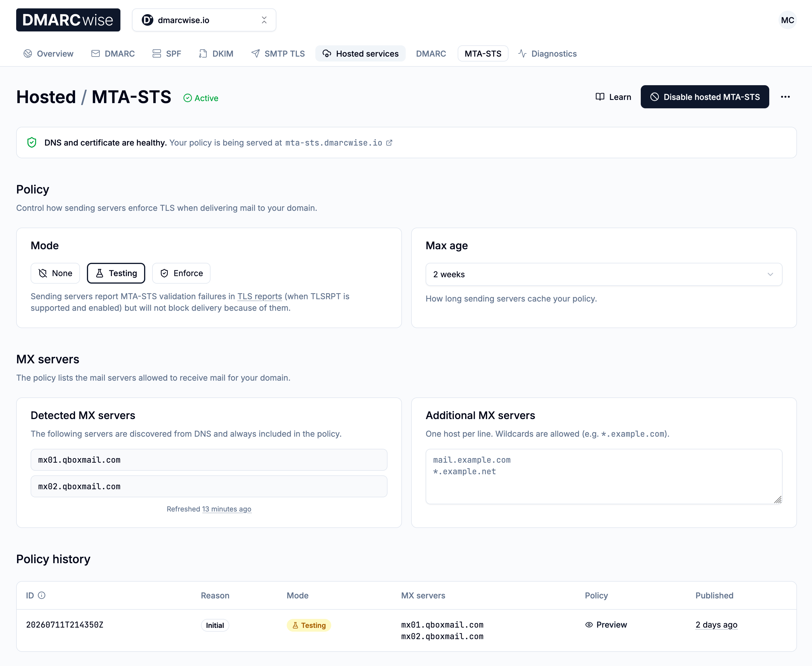Click the Overview globe icon
Image resolution: width=812 pixels, height=666 pixels.
28,54
